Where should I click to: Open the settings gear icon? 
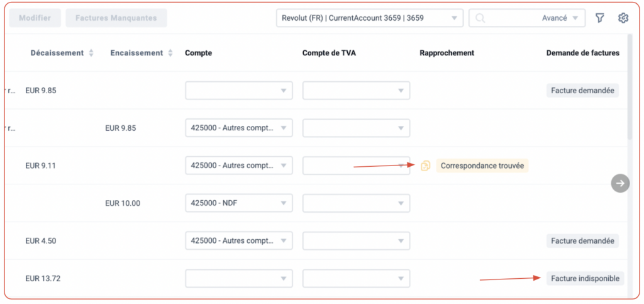point(623,18)
